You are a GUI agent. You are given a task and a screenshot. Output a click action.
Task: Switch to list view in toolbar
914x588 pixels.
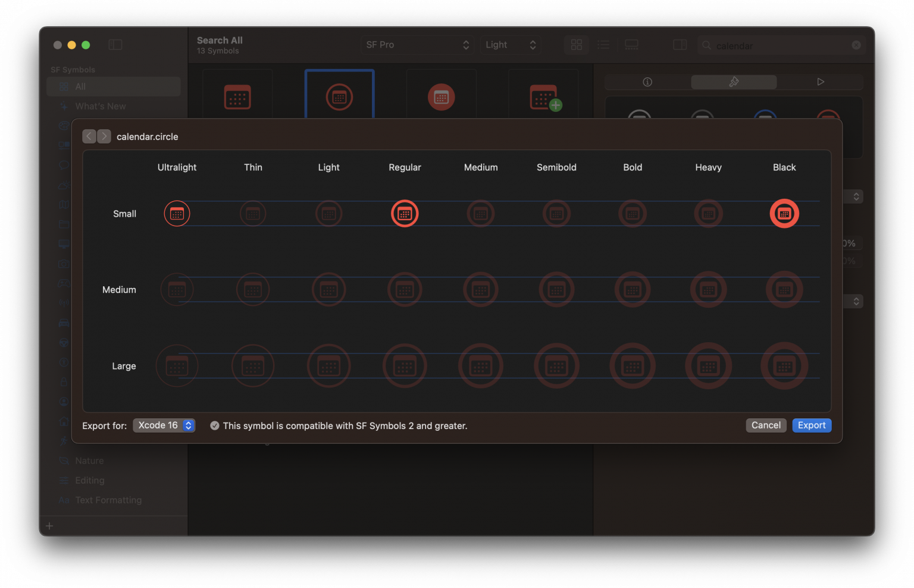pos(603,45)
